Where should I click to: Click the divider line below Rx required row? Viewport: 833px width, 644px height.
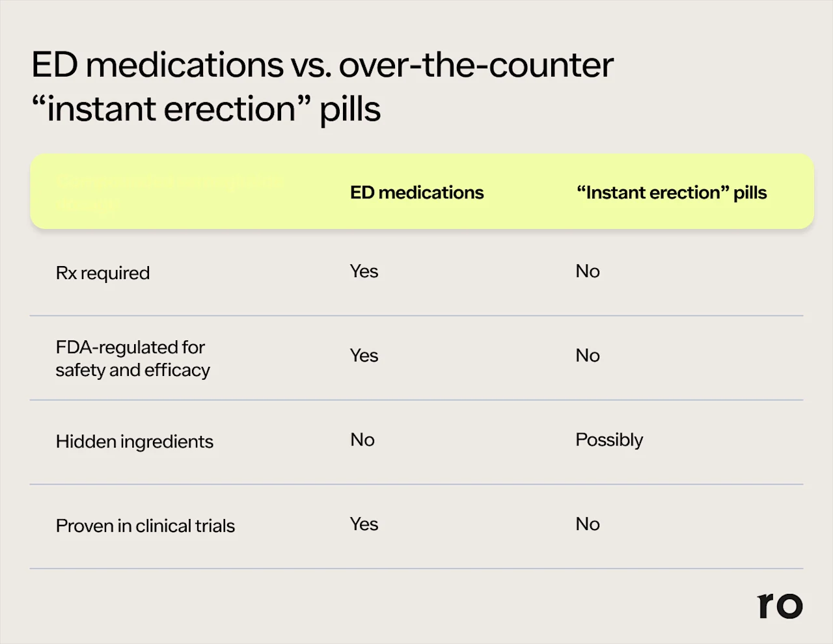tap(416, 316)
